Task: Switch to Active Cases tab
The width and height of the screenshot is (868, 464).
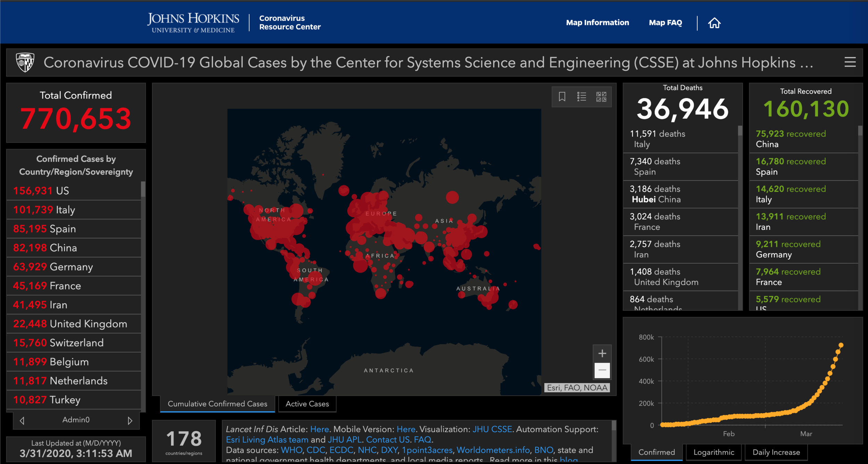Action: click(307, 404)
